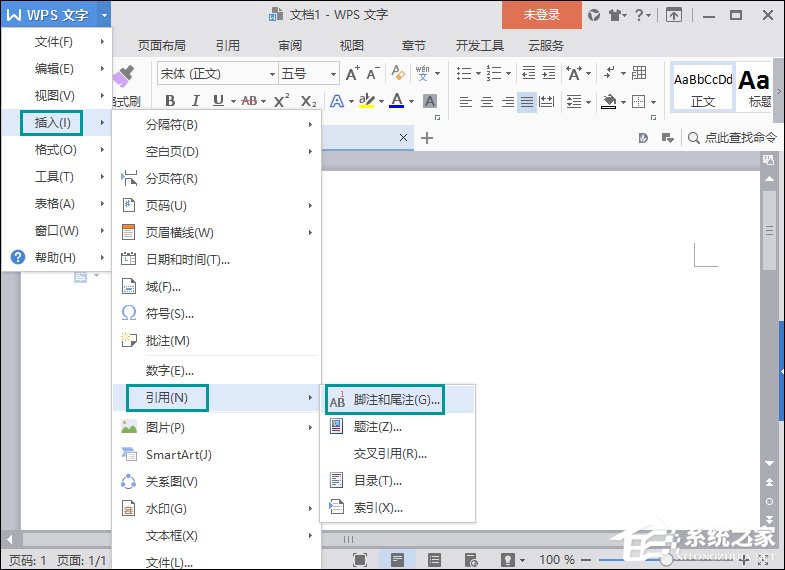
Task: Apply the 标题 style
Action: pyautogui.click(x=755, y=87)
